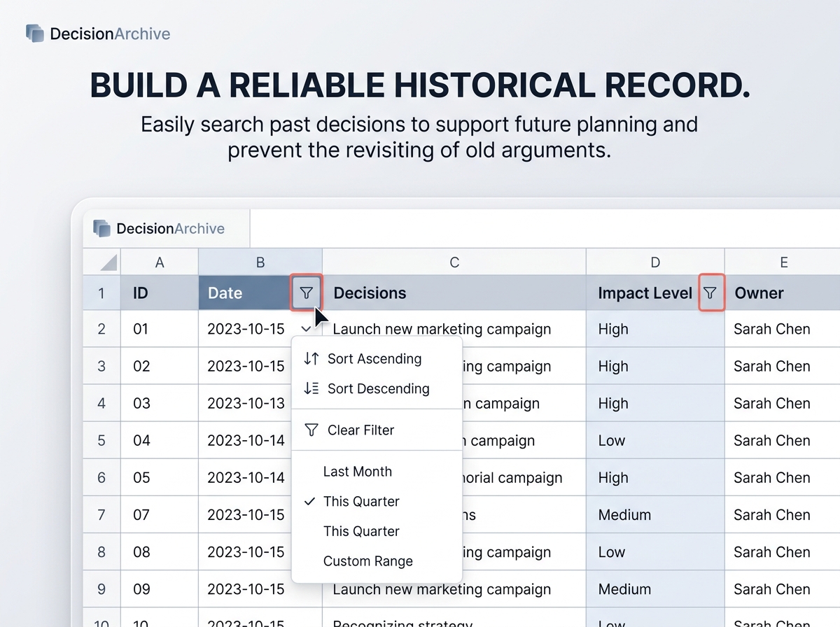
Task: Select row 5 header
Action: (101, 441)
